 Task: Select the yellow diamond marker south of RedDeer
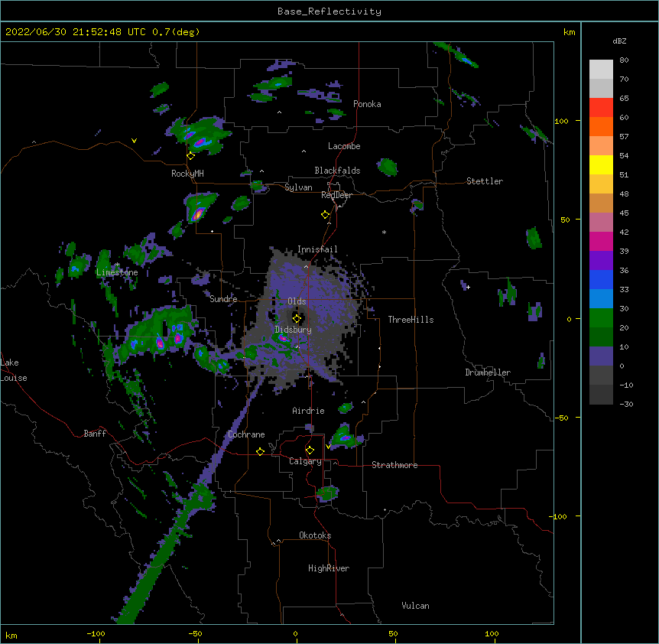pyautogui.click(x=326, y=215)
